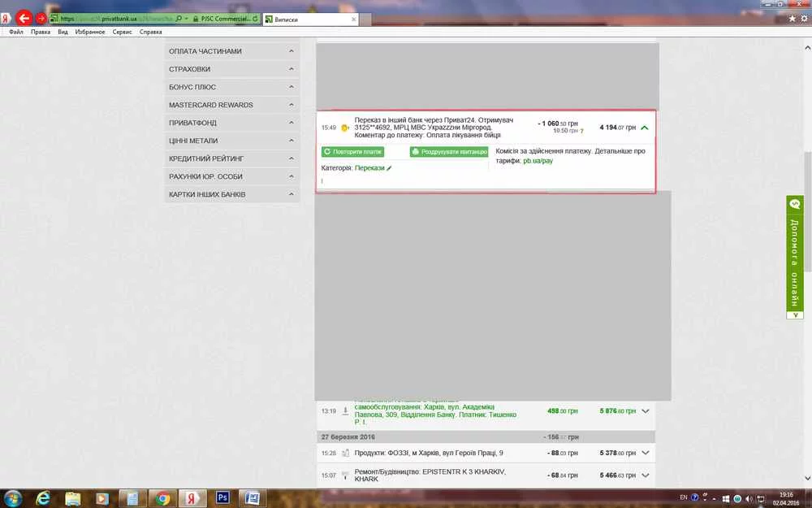Viewport: 812px width, 508px height.
Task: Switch to Yandex browser in the taskbar
Action: click(192, 499)
